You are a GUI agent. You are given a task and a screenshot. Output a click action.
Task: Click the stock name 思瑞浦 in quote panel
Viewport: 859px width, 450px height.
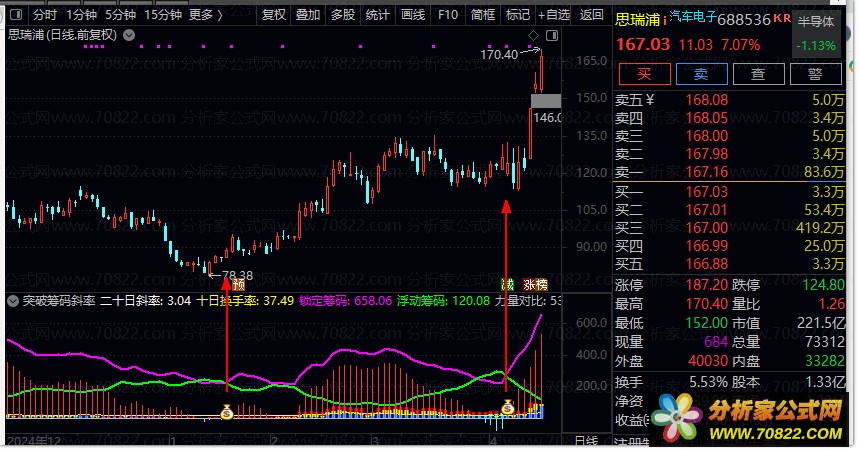pyautogui.click(x=638, y=20)
